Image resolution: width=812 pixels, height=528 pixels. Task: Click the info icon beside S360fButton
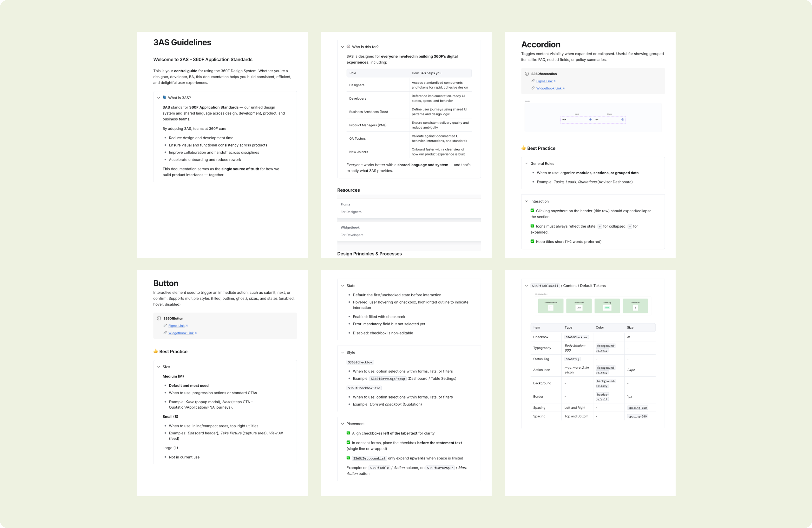tap(159, 319)
